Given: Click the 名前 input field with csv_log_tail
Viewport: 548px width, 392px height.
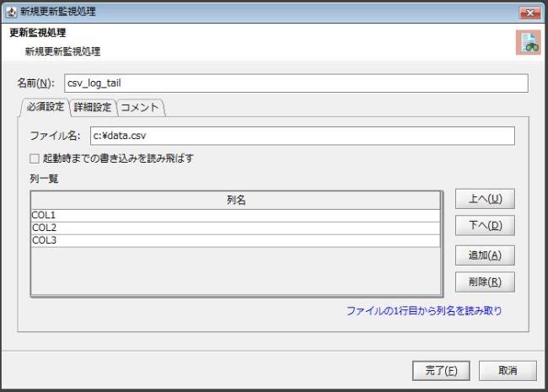Looking at the screenshot, I should pos(295,83).
